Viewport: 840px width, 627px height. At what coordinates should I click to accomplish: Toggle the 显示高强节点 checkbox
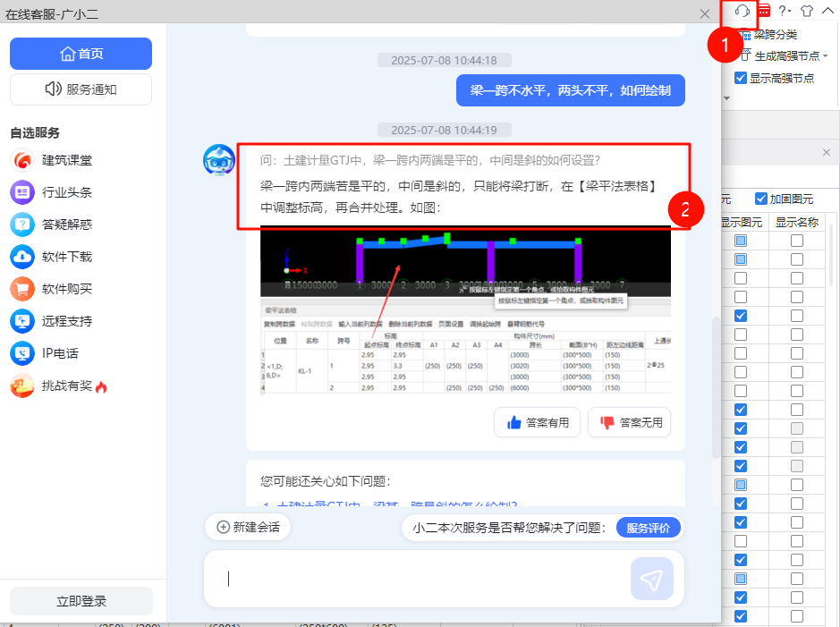[741, 78]
